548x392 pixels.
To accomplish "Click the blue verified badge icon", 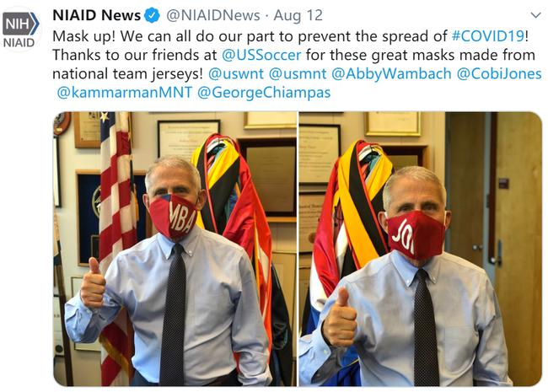I will coord(152,16).
